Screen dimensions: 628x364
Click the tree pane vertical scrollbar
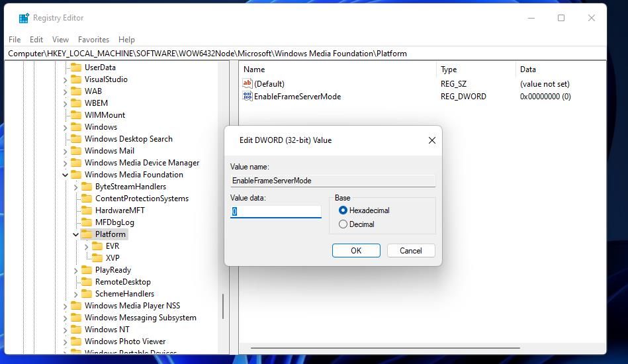pyautogui.click(x=223, y=306)
